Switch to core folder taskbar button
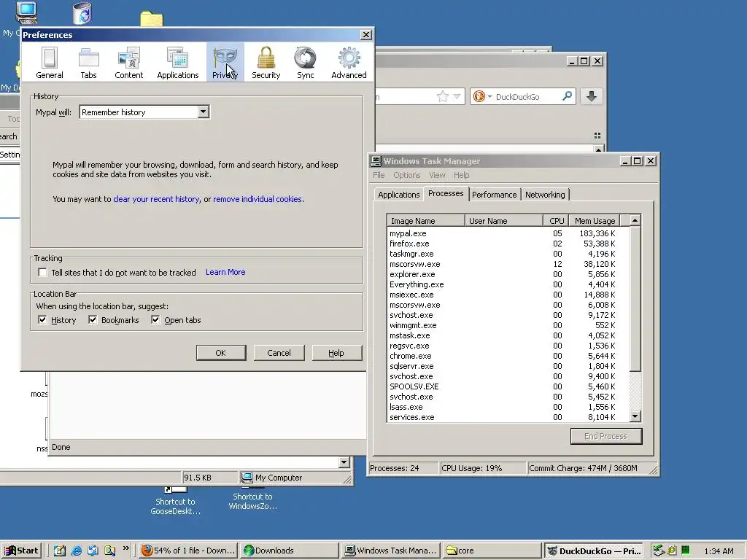Screen dimensions: 747x560 point(492,551)
